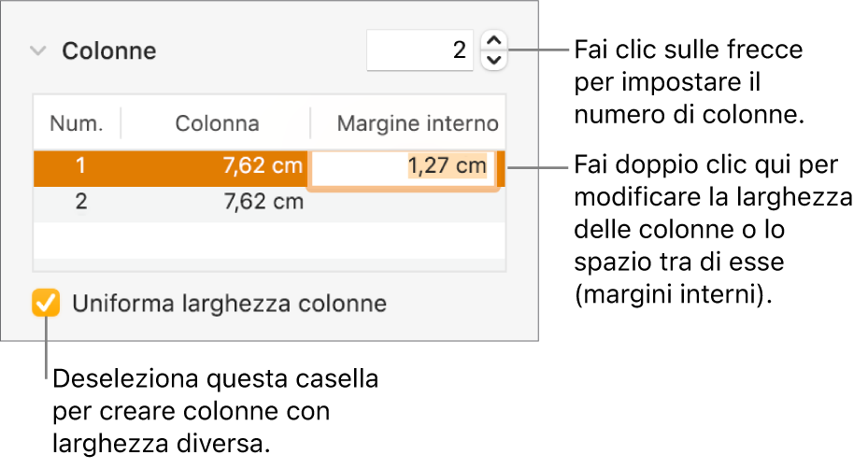The width and height of the screenshot is (868, 469).
Task: Click the up arrow of columns stepper
Action: point(495,40)
